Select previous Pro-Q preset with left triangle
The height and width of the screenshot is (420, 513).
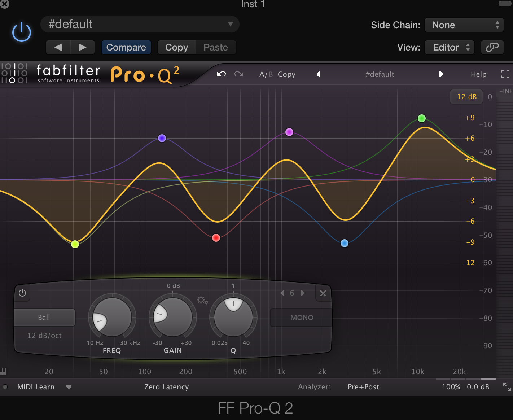pos(319,74)
